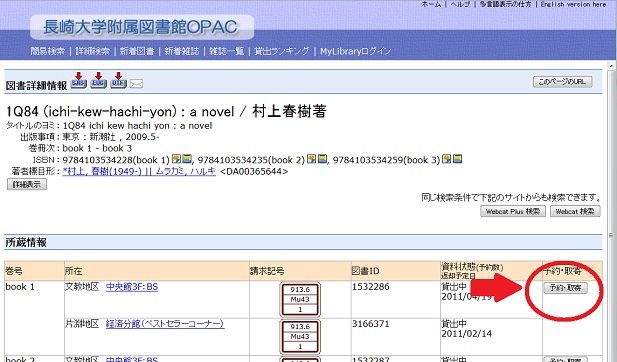Click ISBN 9784103534259(book 3) text

point(386,160)
